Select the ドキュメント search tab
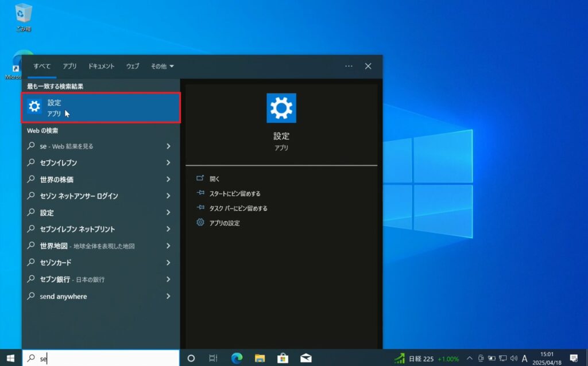Screen dimensions: 588x366 pyautogui.click(x=101, y=67)
